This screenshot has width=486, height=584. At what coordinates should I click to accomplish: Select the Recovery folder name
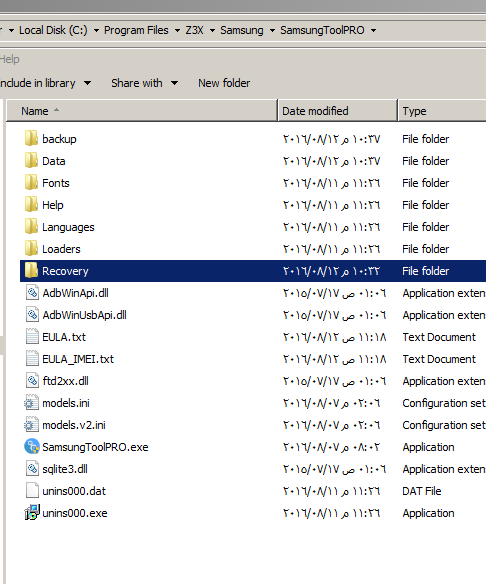click(65, 271)
